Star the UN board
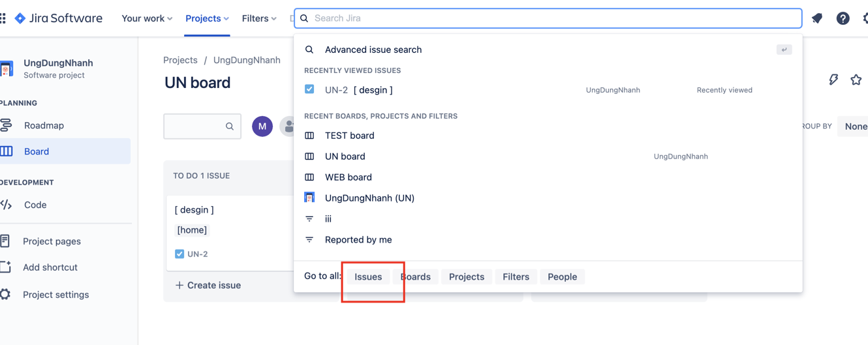 pos(856,80)
